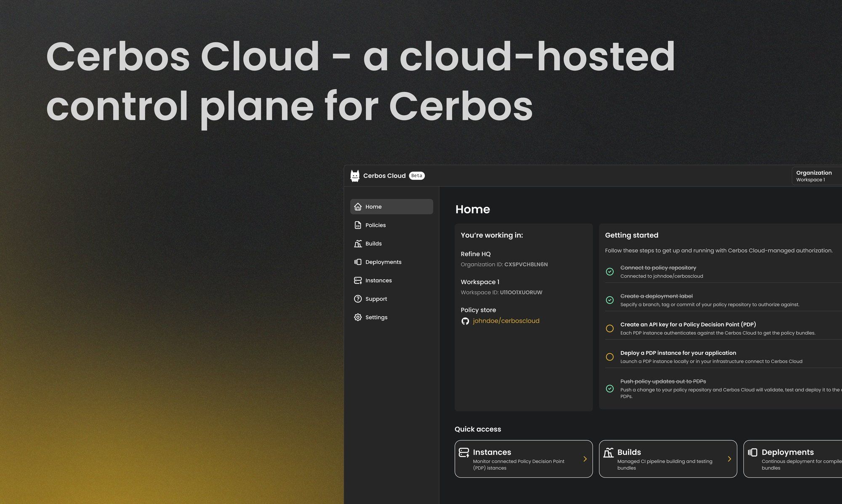Go to Deployments in the sidebar
This screenshot has width=842, height=504.
coord(392,262)
